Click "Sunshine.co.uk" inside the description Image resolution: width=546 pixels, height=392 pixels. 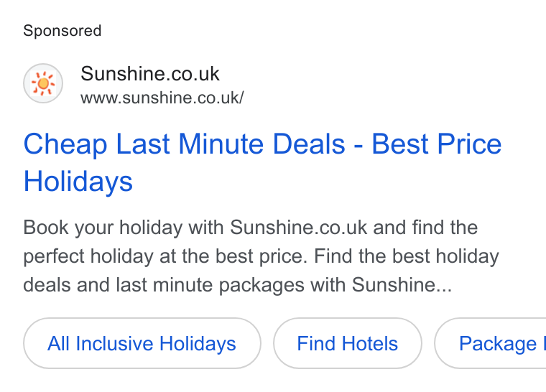pyautogui.click(x=298, y=228)
